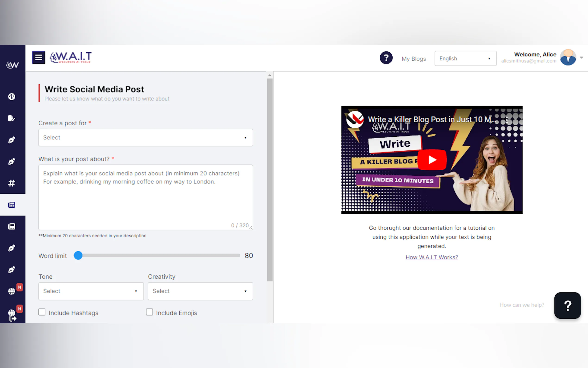
Task: Enable the Include Emojis checkbox
Action: click(149, 312)
